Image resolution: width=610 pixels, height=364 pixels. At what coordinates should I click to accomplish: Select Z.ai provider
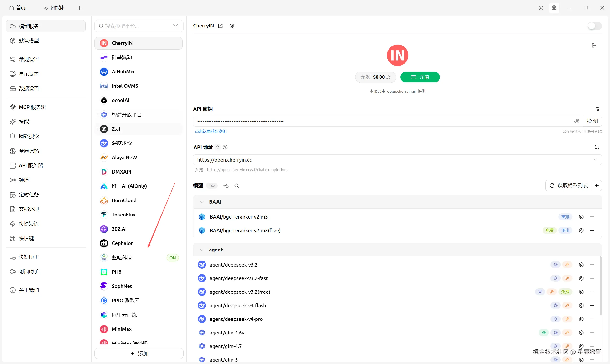(138, 129)
